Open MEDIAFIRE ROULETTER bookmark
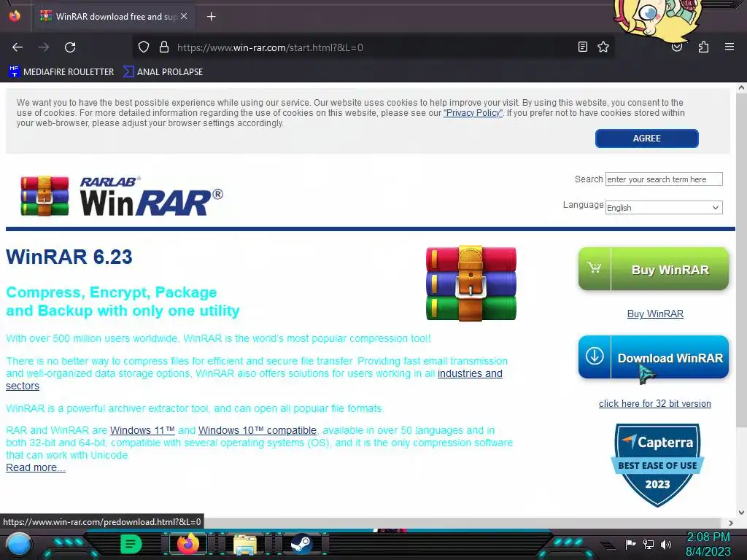The width and height of the screenshot is (747, 560). tap(61, 72)
